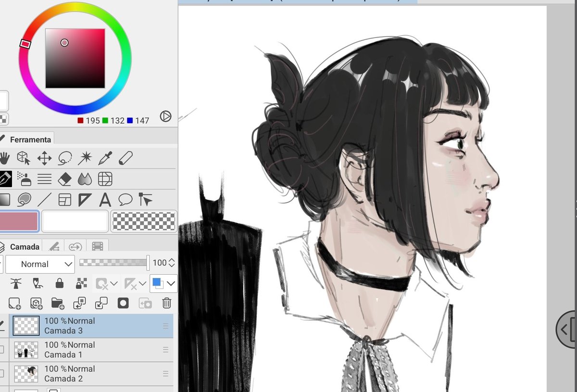
Task: Open the film strip animation tab
Action: click(97, 247)
